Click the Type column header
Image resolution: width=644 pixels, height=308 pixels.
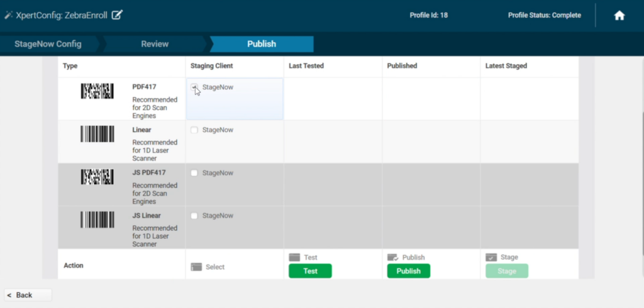pyautogui.click(x=70, y=66)
